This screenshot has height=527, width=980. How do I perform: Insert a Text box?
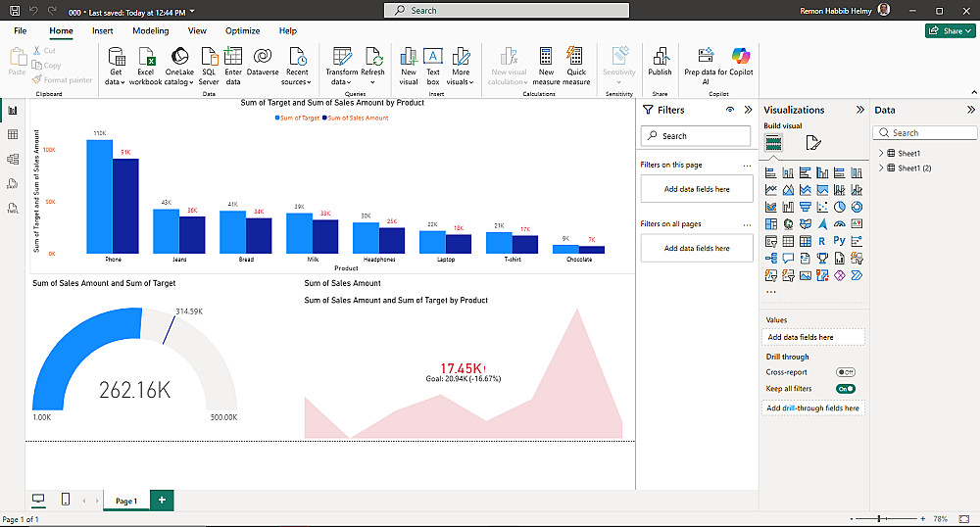pos(433,67)
